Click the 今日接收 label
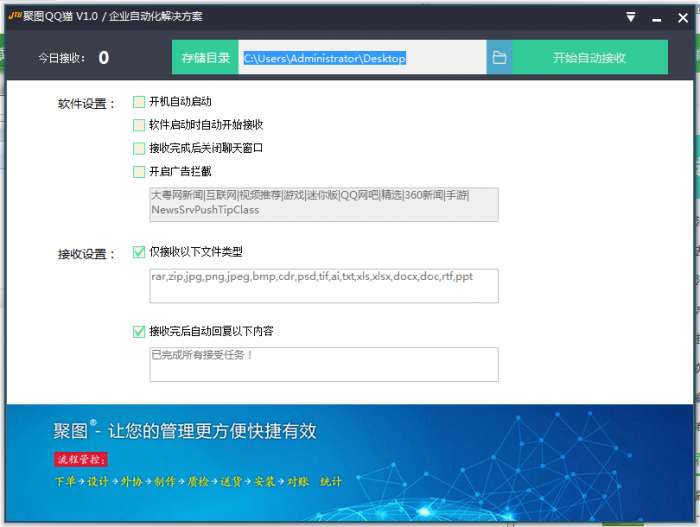This screenshot has width=700, height=527. point(62,58)
